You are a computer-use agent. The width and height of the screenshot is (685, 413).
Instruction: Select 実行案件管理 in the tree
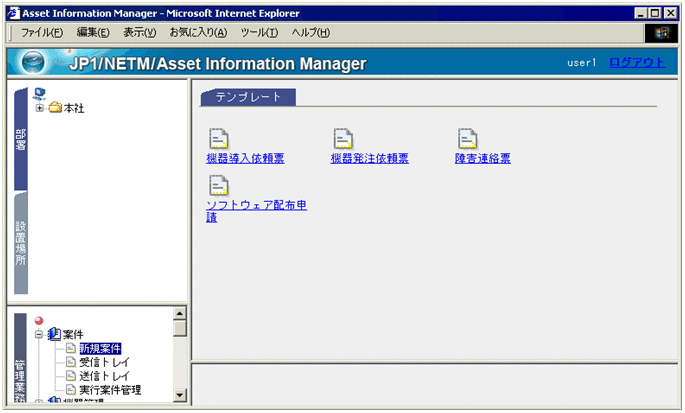(110, 389)
